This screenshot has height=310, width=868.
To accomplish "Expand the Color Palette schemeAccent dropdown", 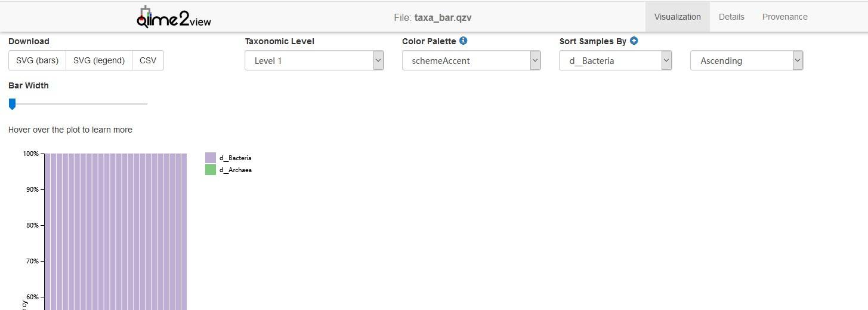I will [471, 60].
